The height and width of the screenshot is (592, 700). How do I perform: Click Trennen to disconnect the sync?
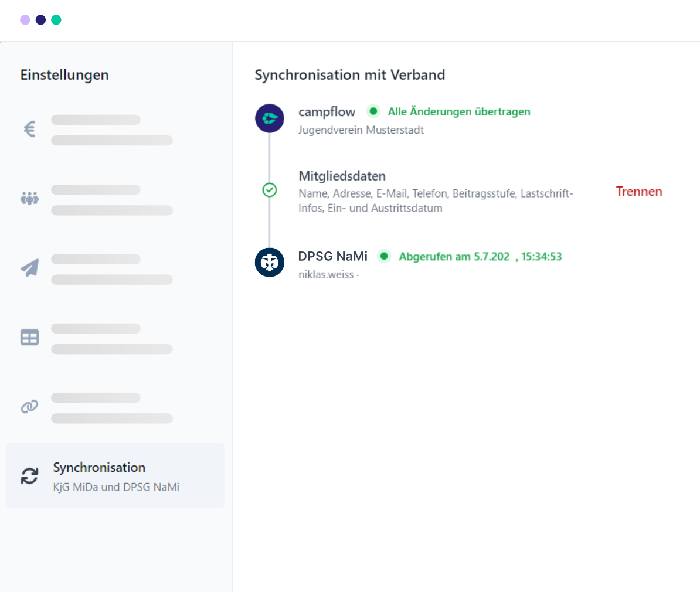(x=638, y=191)
